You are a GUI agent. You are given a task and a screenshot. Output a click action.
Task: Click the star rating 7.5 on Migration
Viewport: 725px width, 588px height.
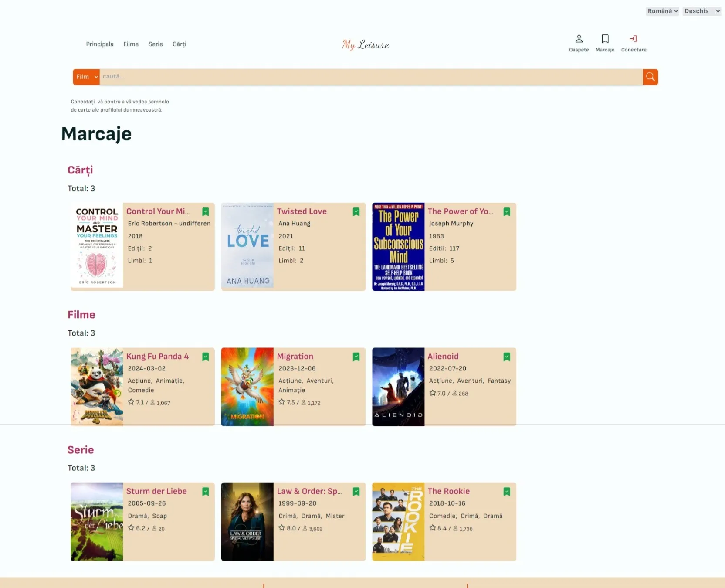click(286, 402)
